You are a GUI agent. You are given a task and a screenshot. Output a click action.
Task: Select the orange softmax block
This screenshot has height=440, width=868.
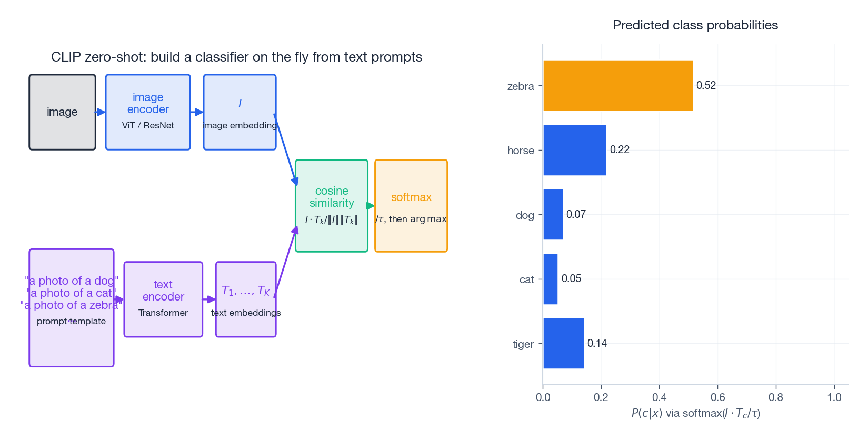tap(411, 206)
